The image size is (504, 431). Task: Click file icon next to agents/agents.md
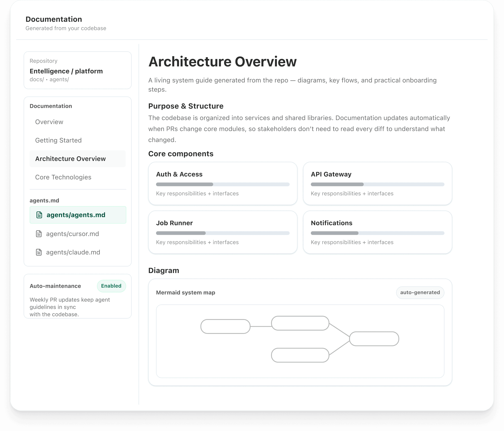point(39,215)
